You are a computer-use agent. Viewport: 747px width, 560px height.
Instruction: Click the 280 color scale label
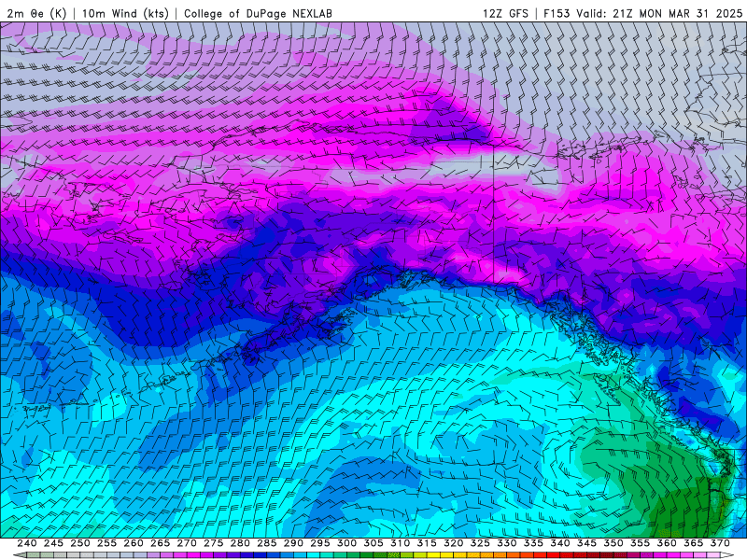[240, 543]
